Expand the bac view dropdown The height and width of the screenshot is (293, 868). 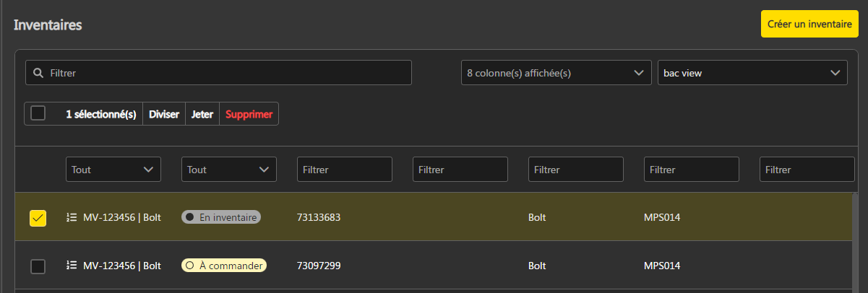(752, 73)
